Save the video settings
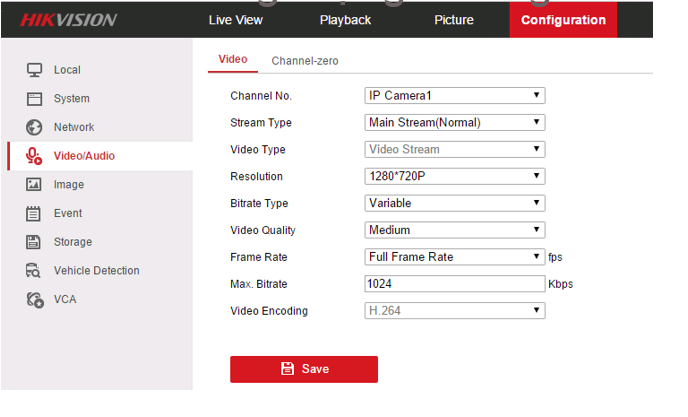Viewport: 688px width, 417px height. [x=304, y=369]
